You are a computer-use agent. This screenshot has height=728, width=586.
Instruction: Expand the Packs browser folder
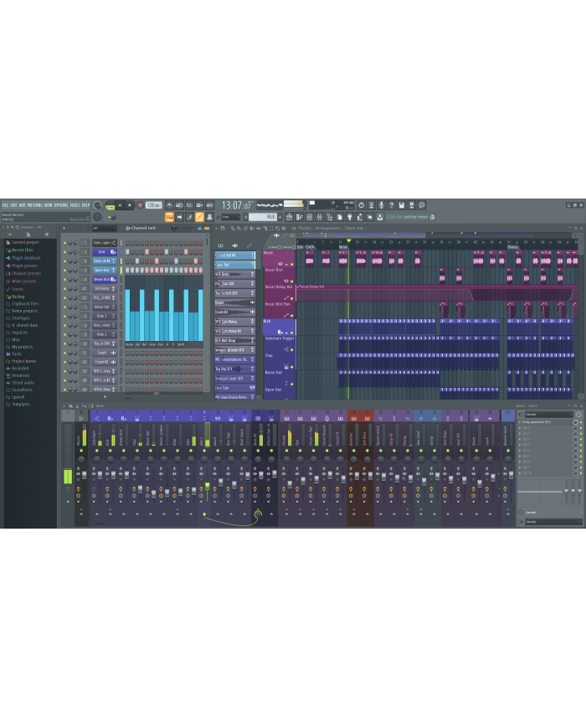[16, 354]
